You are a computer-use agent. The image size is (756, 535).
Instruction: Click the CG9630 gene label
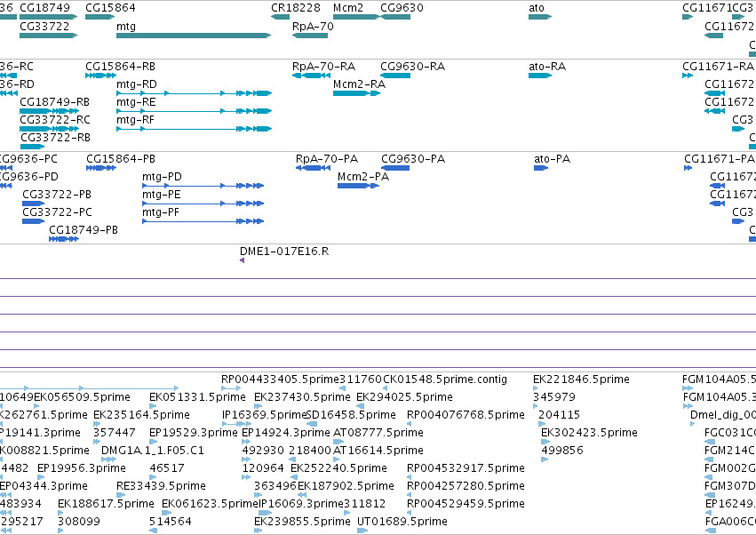402,8
